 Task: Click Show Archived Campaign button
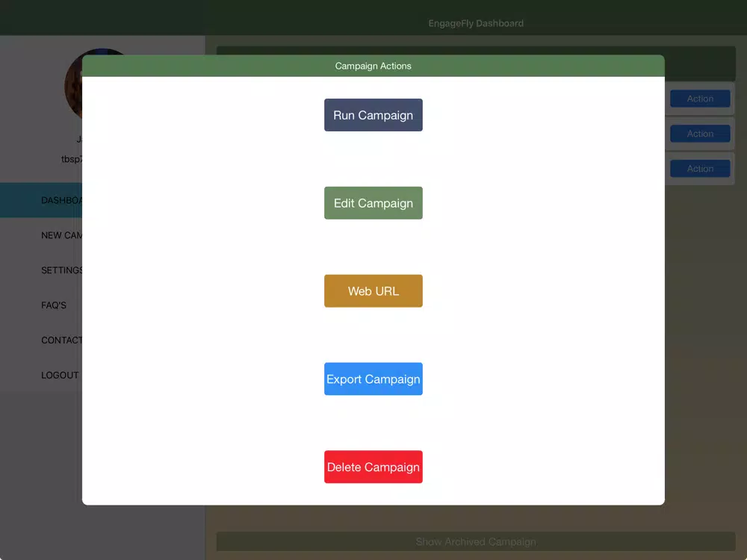[475, 542]
